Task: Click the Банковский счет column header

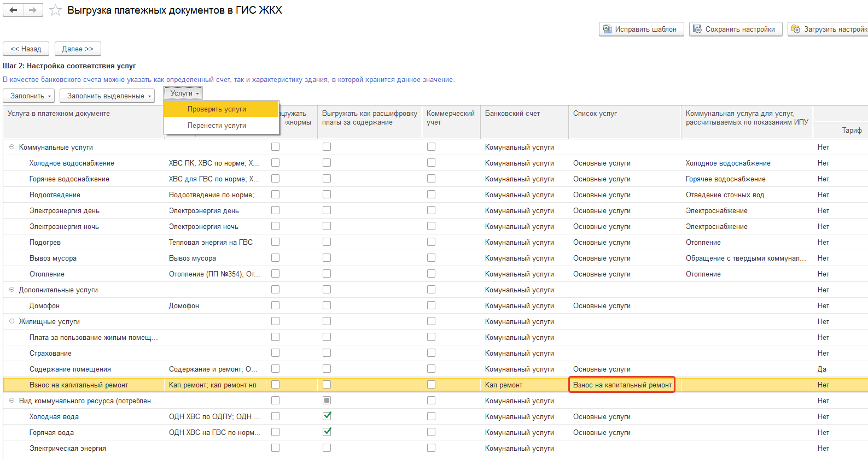Action: [525, 121]
